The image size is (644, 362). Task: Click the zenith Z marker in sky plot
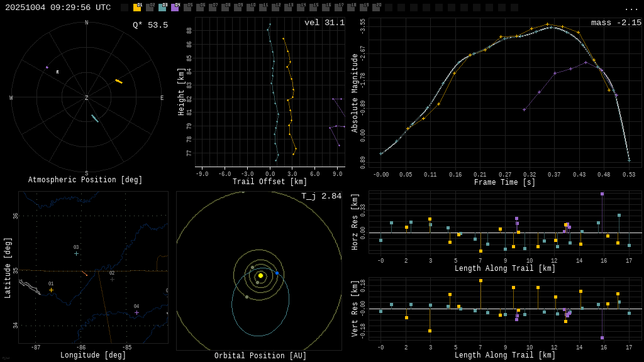tap(87, 98)
